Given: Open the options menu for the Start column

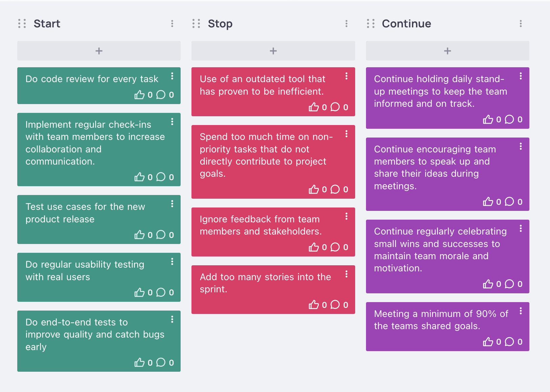Looking at the screenshot, I should coord(172,24).
